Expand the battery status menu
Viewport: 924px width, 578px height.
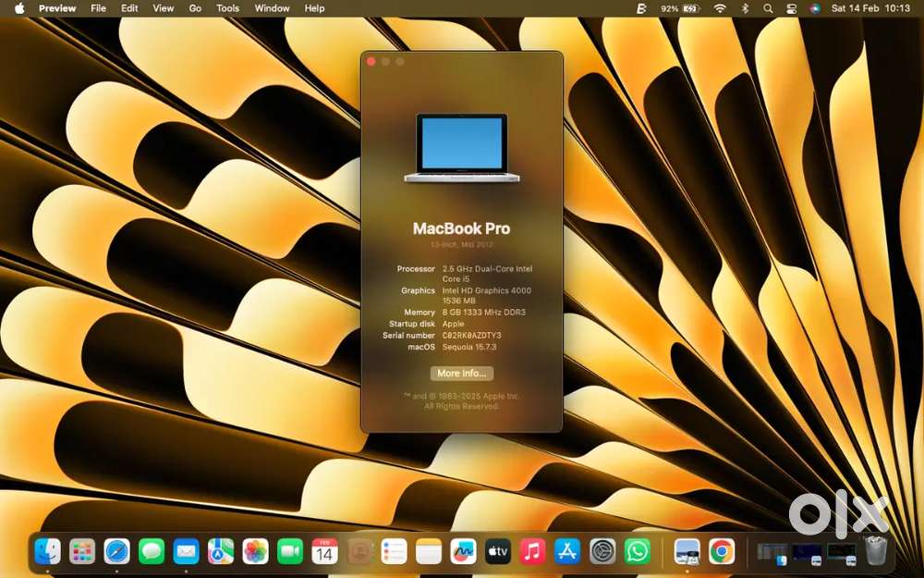coord(679,8)
